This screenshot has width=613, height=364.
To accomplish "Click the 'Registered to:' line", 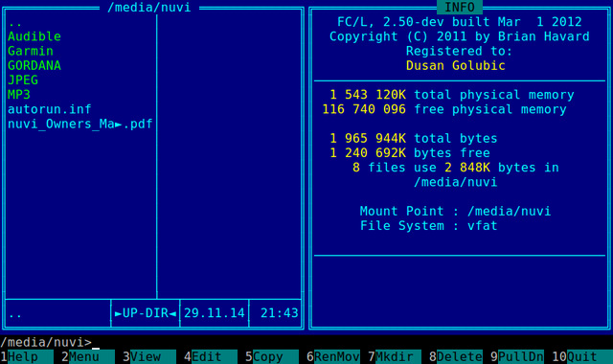I will click(x=460, y=51).
